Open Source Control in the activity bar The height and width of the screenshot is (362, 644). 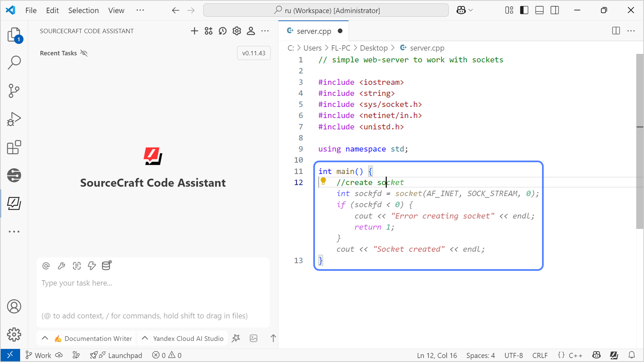[14, 91]
